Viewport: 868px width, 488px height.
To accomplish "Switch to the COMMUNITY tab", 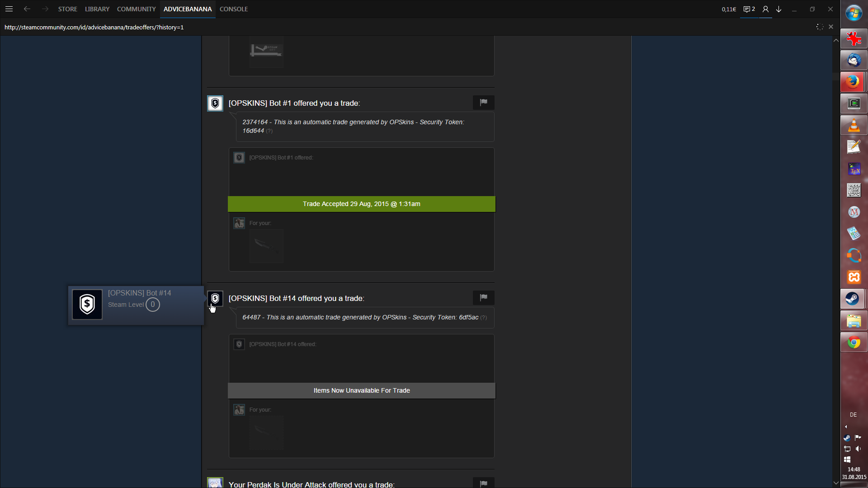I will coord(136,9).
